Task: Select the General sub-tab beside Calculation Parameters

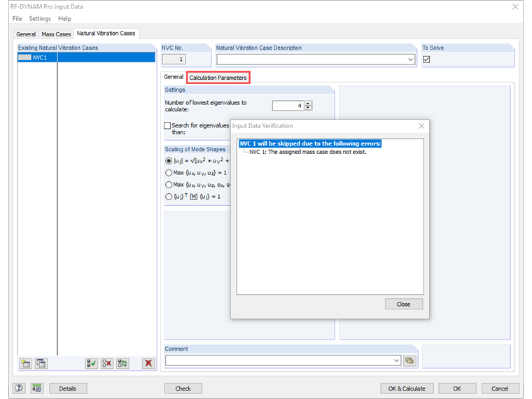Action: (174, 77)
